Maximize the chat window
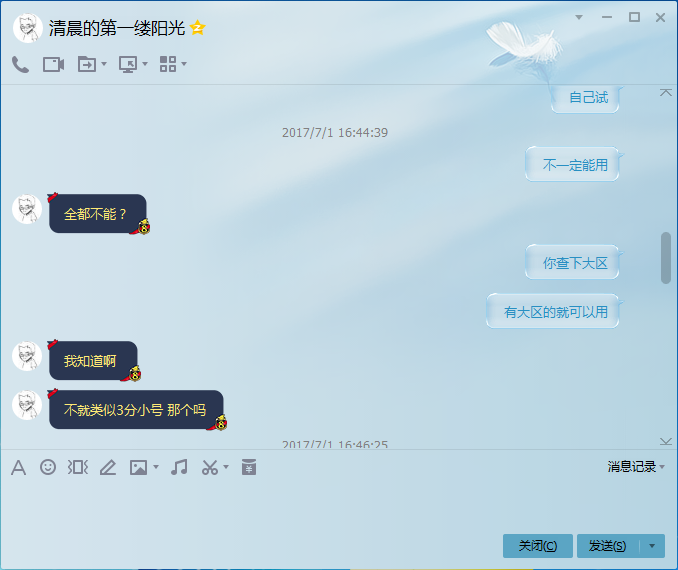This screenshot has width=678, height=570. 634,17
